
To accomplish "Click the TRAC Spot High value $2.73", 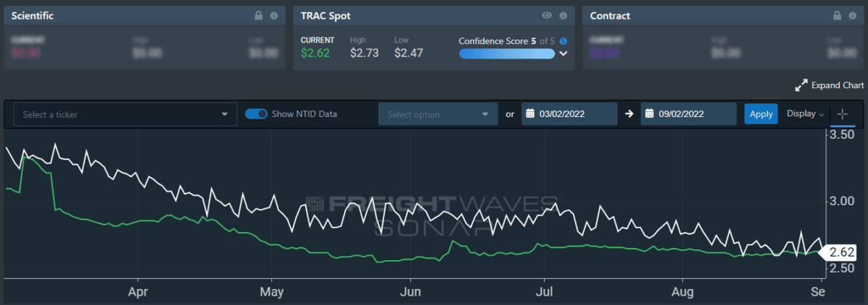I will 365,53.
